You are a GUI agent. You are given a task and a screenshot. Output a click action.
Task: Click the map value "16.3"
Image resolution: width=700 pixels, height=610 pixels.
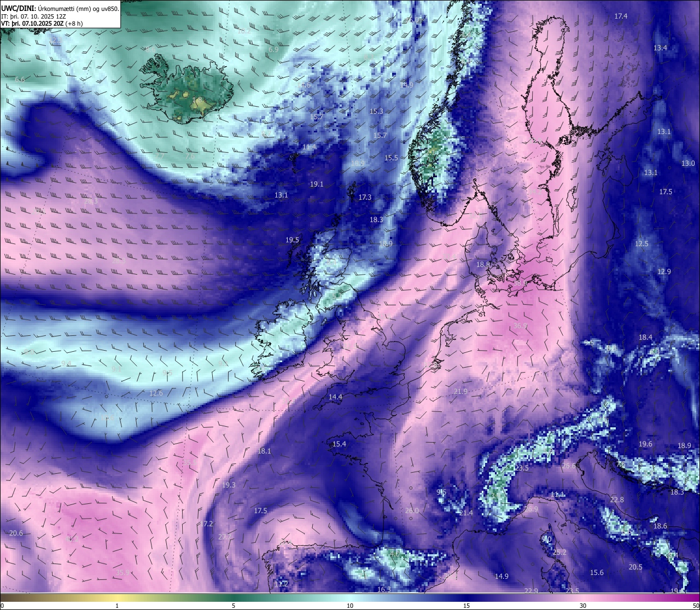pos(384,590)
